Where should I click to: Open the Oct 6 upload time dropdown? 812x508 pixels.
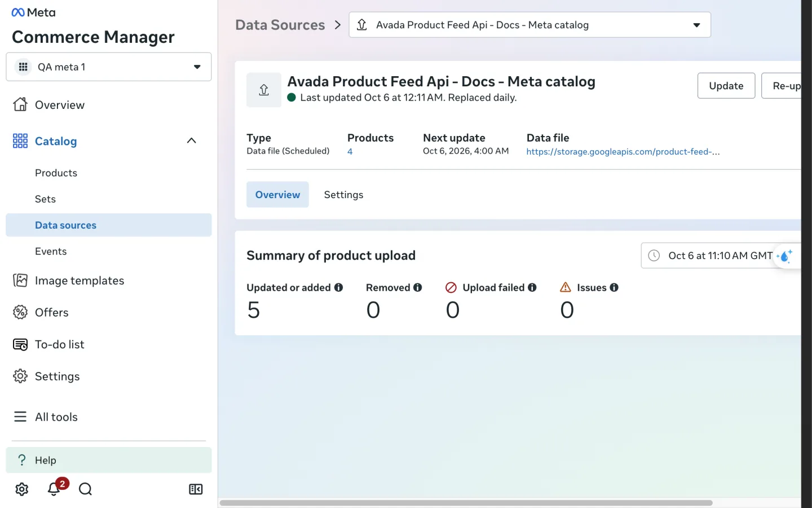[x=721, y=256]
